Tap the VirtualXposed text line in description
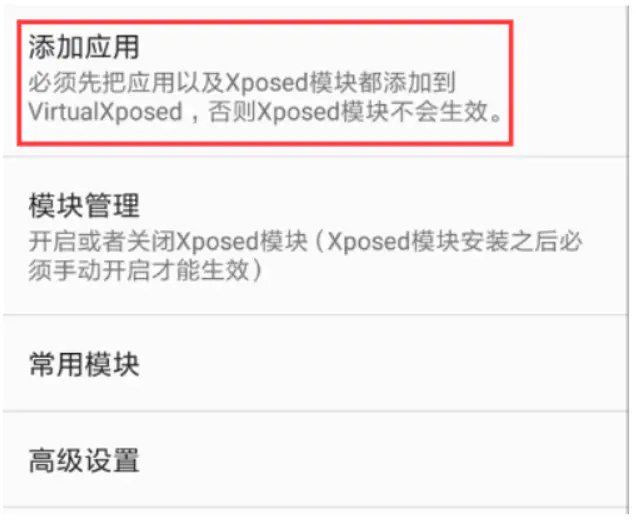 [x=105, y=112]
